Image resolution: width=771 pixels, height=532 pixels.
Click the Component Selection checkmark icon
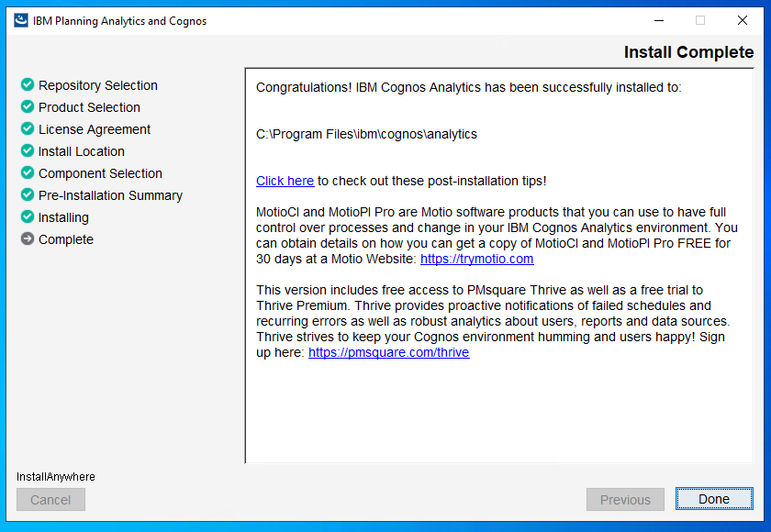pyautogui.click(x=28, y=173)
